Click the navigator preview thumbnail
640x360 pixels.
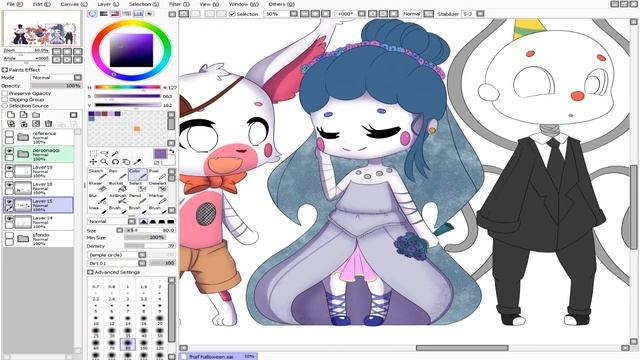tap(42, 28)
